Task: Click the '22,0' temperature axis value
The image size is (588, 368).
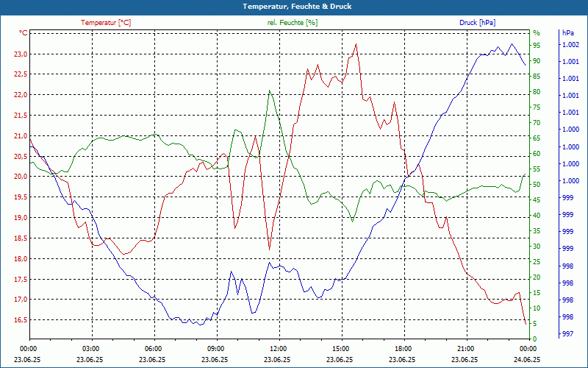Action: pyautogui.click(x=21, y=95)
